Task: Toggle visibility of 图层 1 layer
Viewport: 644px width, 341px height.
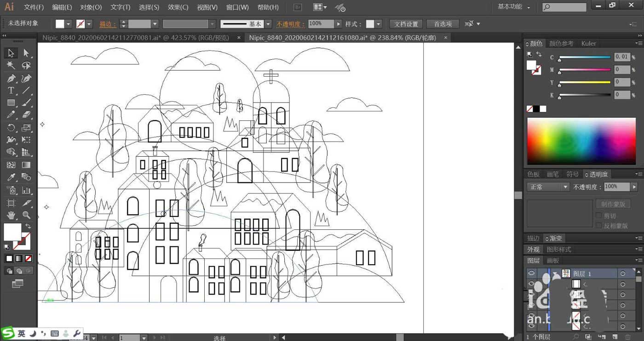Action: [531, 273]
